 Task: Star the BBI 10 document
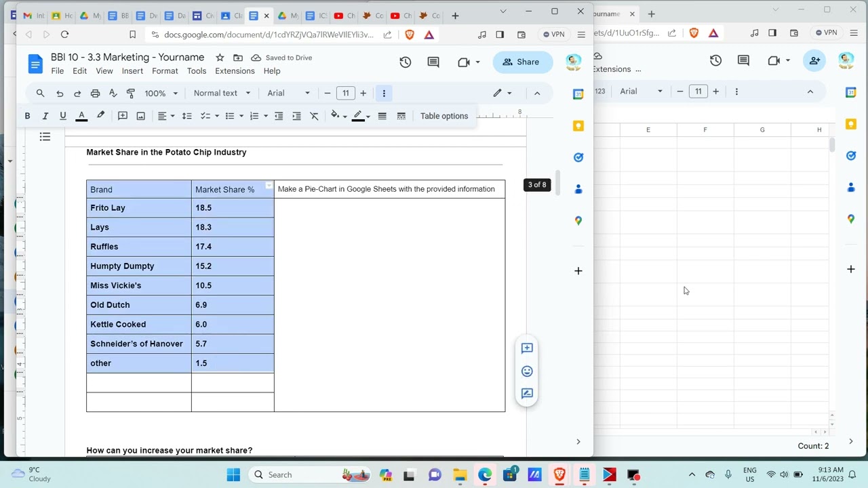click(220, 58)
